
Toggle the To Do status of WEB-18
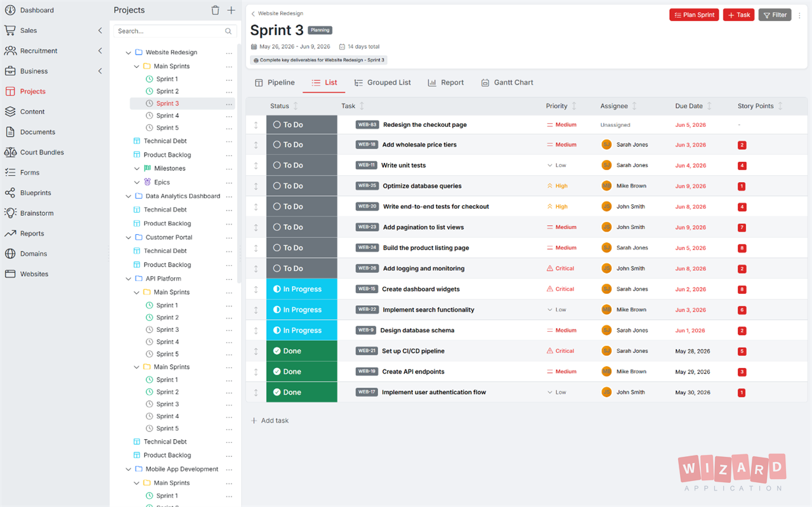tap(302, 145)
